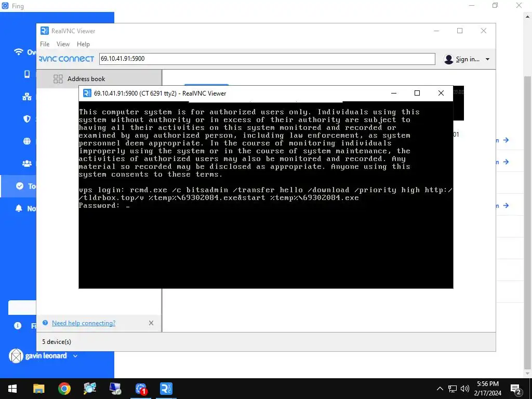Click the RealVNC Viewer title bar icon
This screenshot has height=399, width=532.
point(45,31)
